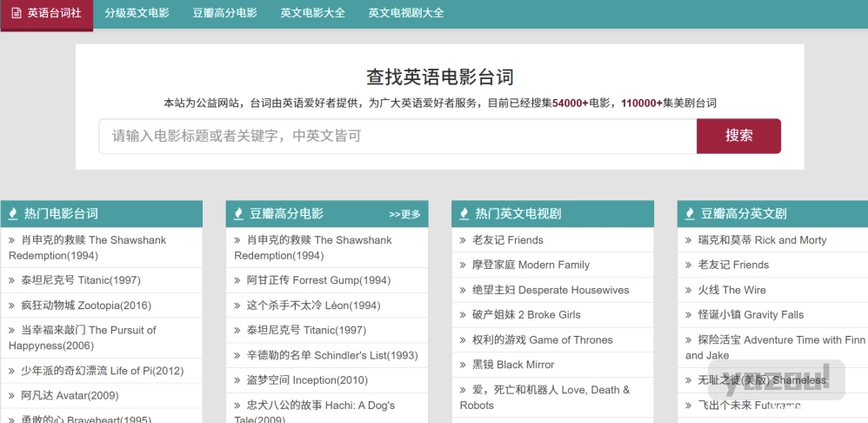Open 当幸福来敲门 The Pursuit of Happyness link
The image size is (868, 423).
pyautogui.click(x=82, y=338)
